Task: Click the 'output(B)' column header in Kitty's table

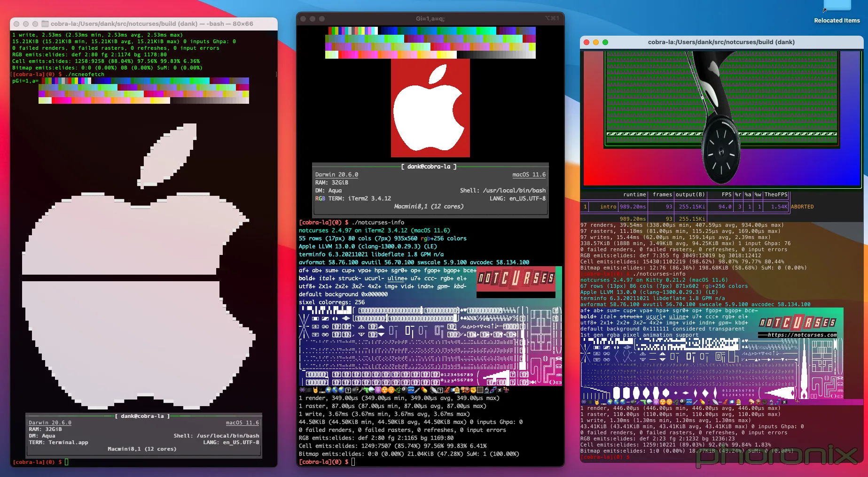Action: [690, 194]
